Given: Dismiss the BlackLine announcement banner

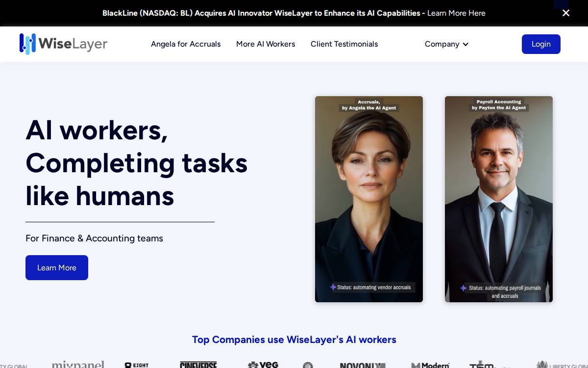Looking at the screenshot, I should pyautogui.click(x=566, y=13).
